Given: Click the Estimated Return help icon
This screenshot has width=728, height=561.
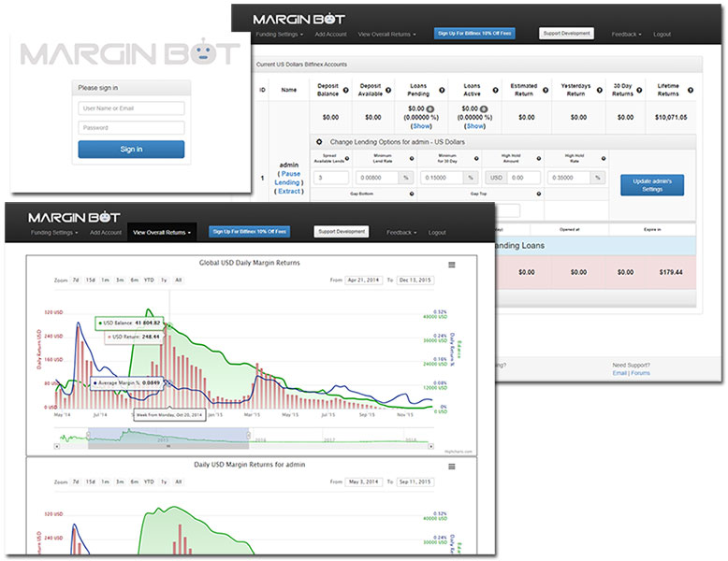Looking at the screenshot, I should [546, 90].
